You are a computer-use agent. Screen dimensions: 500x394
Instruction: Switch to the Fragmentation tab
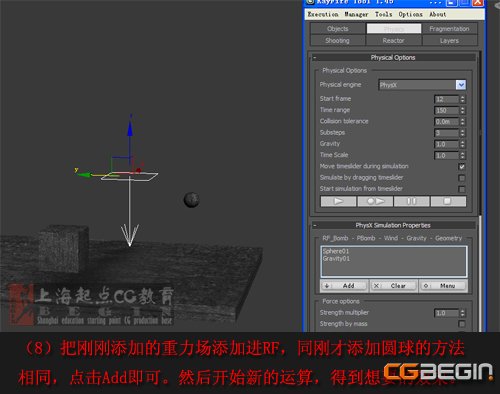point(449,29)
